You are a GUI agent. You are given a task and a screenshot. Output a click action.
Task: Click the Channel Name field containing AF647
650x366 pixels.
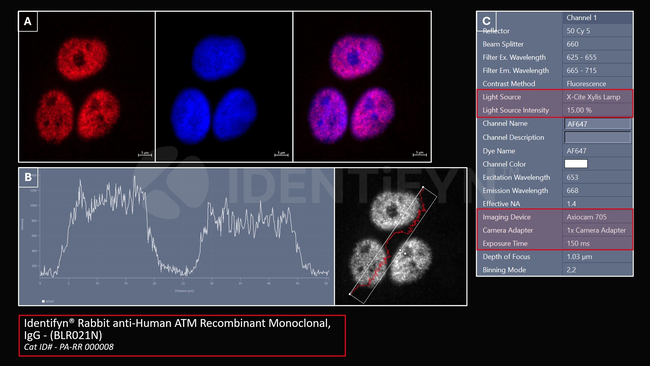pos(597,124)
